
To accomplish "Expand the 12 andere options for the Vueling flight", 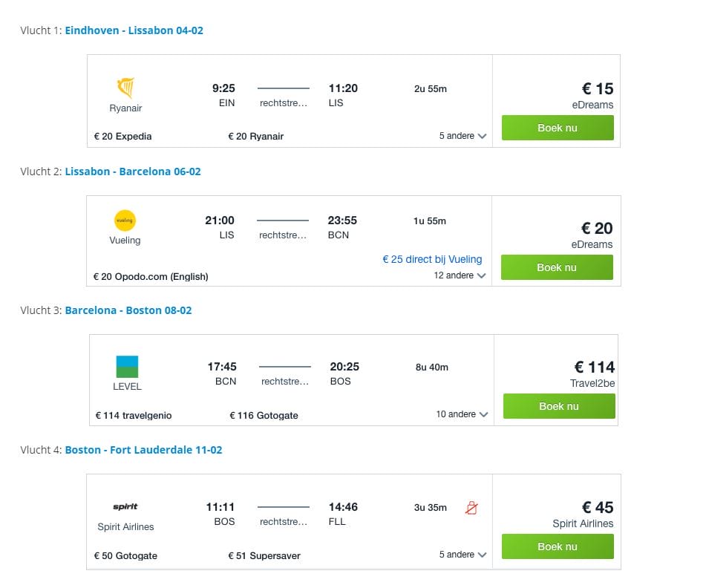I will click(x=460, y=275).
